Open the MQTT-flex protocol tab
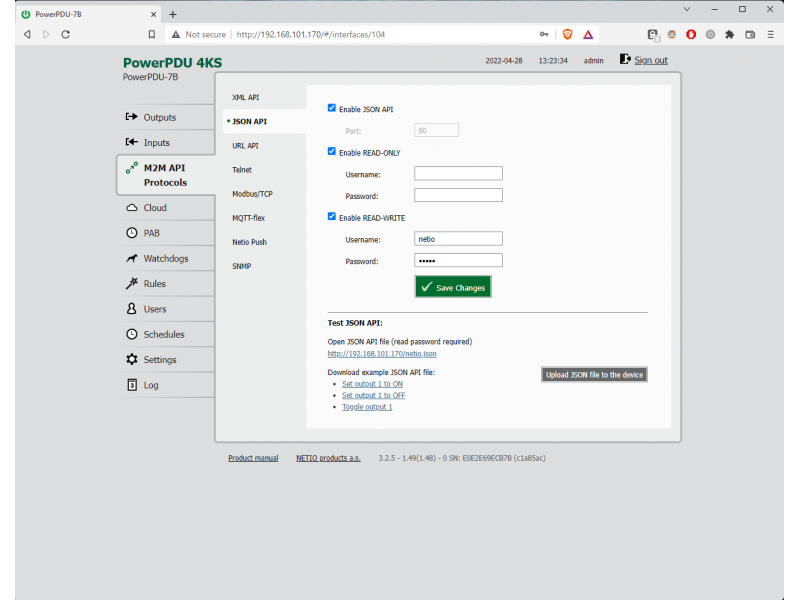This screenshot has width=800, height=600. (x=248, y=218)
